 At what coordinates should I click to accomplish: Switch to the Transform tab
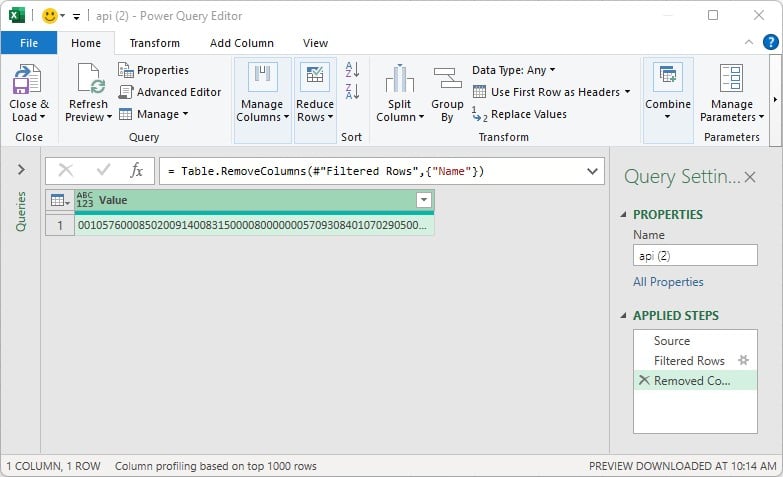pyautogui.click(x=155, y=43)
